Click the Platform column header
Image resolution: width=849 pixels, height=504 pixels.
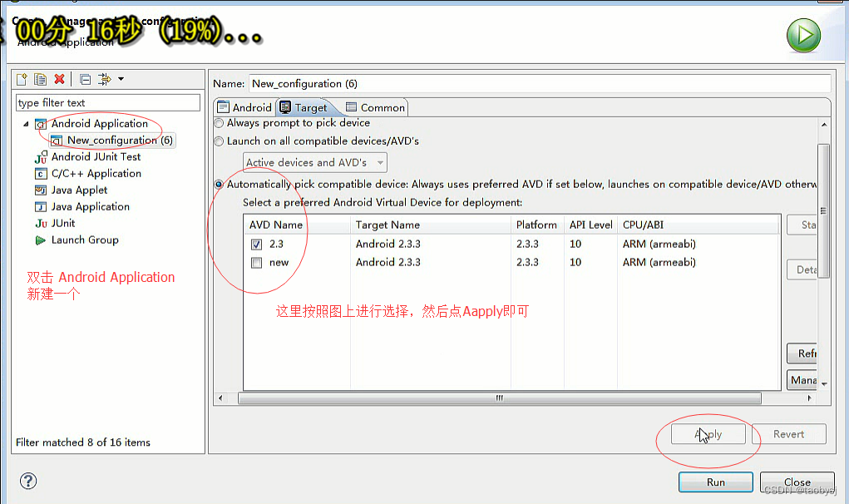[536, 225]
